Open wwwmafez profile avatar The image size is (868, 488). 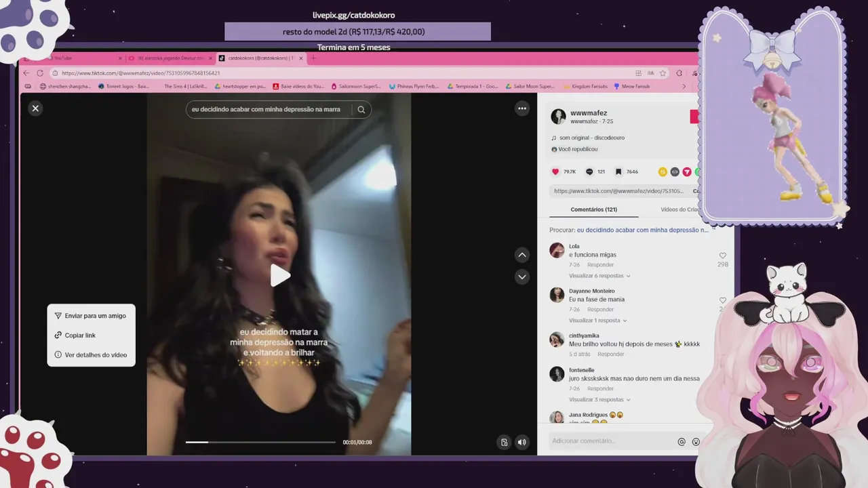click(558, 117)
